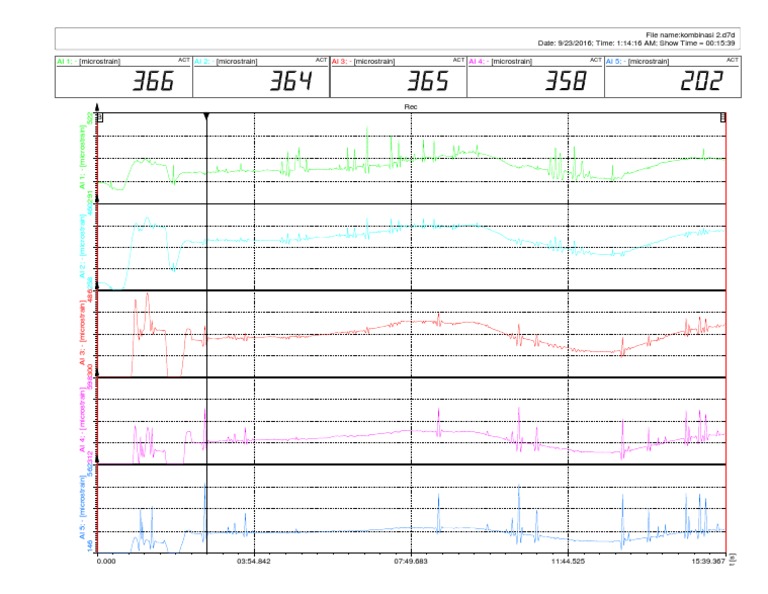Click the 'Rec' label above the recorder
Viewport: 768px width, 594px height.
tap(411, 106)
